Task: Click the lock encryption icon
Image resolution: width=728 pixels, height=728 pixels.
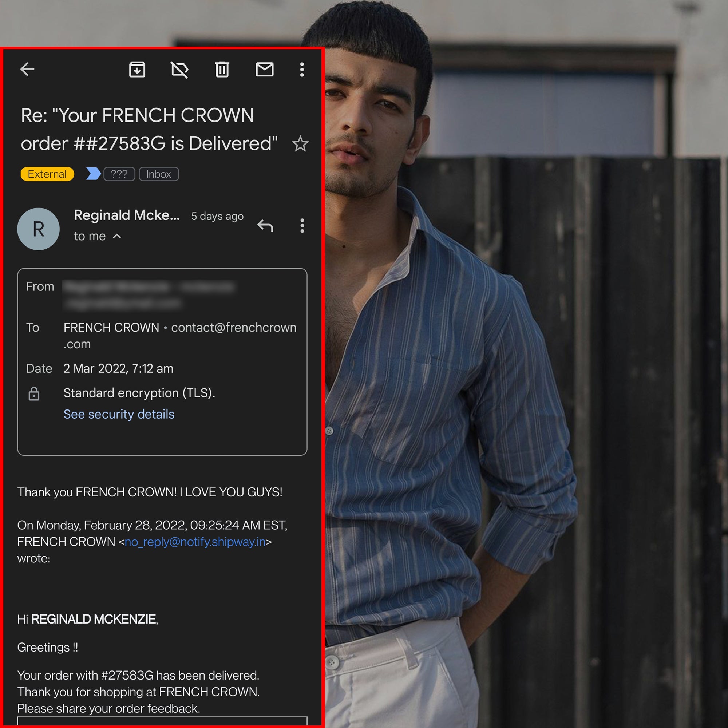Action: pos(34,394)
